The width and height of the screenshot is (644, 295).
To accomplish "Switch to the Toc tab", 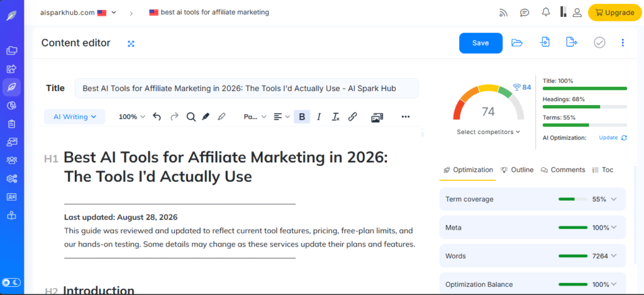I will tap(603, 170).
